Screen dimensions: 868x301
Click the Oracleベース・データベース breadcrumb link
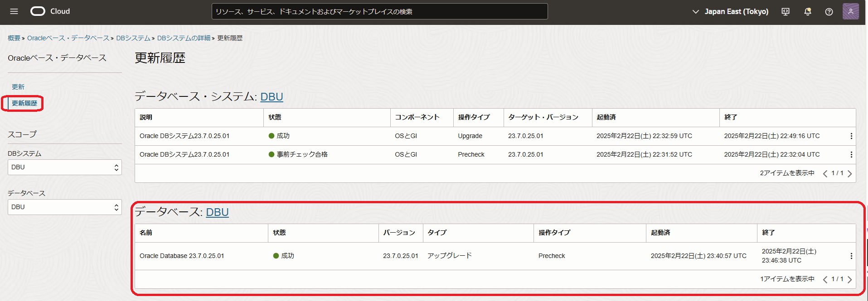point(68,38)
